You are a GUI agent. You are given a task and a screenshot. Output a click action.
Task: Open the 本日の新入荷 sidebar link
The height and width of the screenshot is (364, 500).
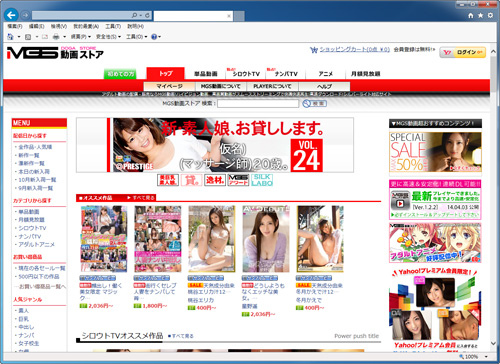34,172
